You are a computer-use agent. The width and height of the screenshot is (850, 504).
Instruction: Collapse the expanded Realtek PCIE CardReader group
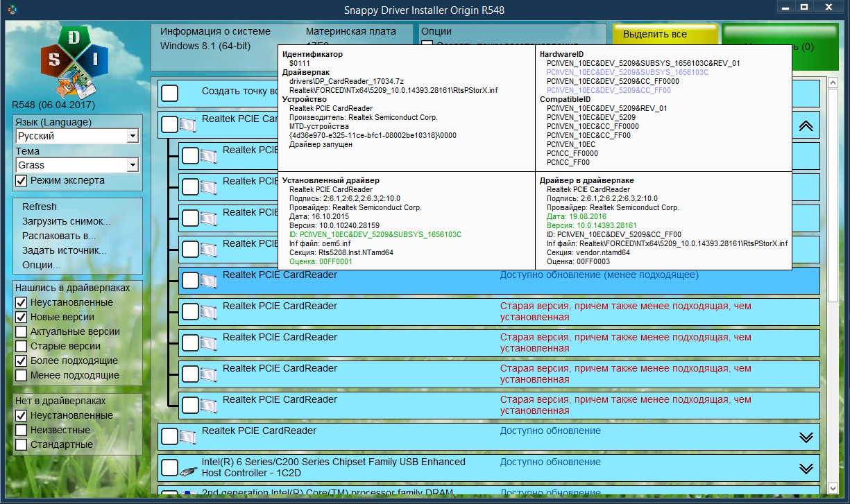(806, 126)
